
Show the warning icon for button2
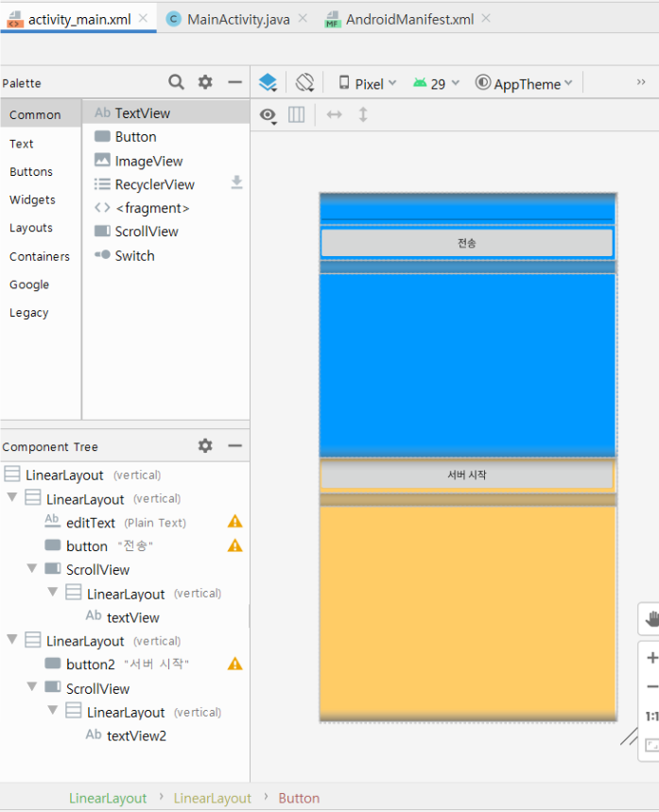(235, 664)
